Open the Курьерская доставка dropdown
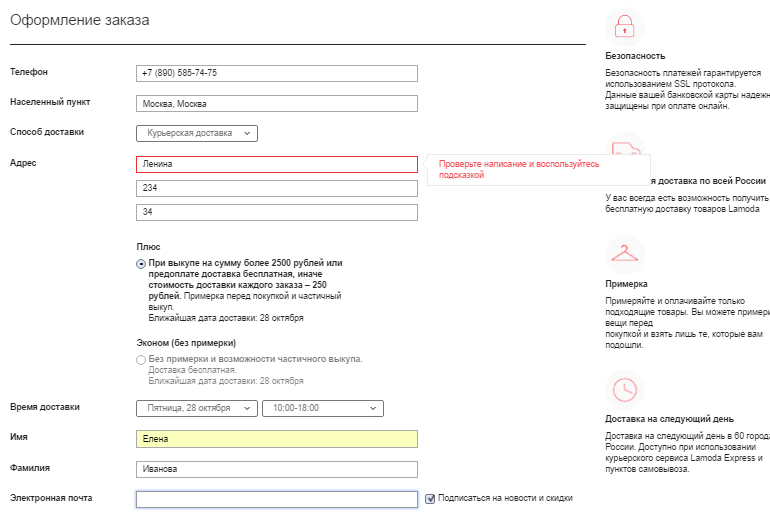The width and height of the screenshot is (770, 515). pos(197,133)
